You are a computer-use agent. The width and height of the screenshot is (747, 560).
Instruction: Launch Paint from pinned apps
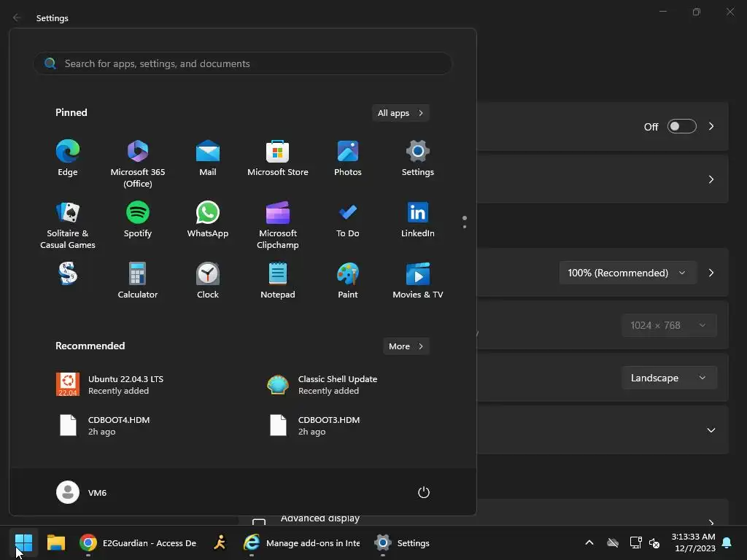click(348, 281)
